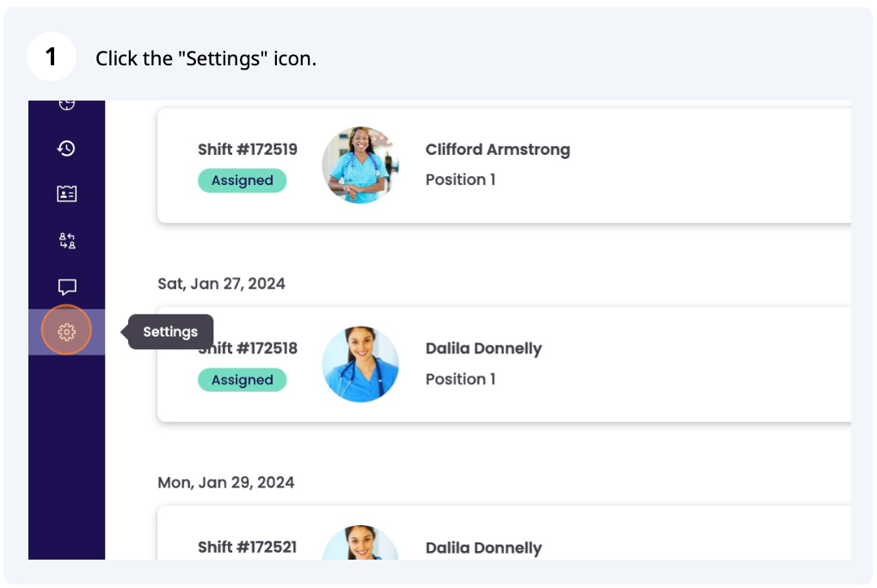Screen dimensions: 877x588
Task: Open Shift #172519 details
Action: click(x=248, y=149)
